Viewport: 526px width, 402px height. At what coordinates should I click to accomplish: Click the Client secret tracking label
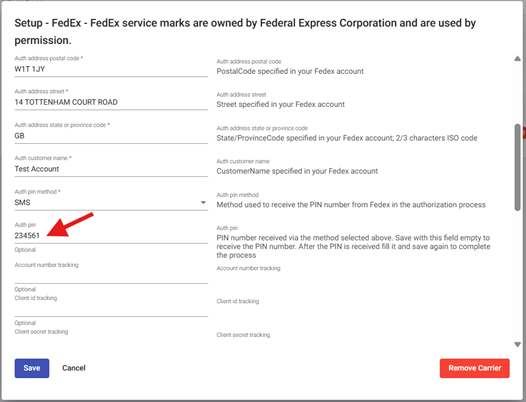pos(41,332)
